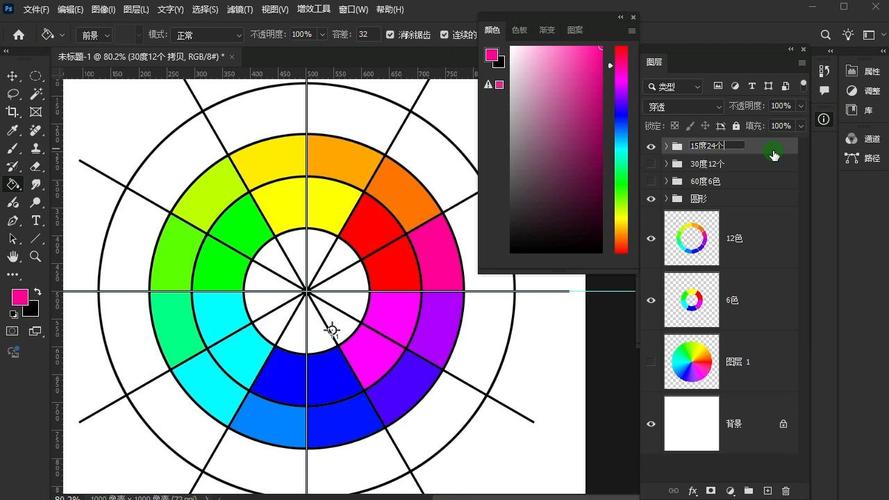Click the vertical hue slider in color panel
This screenshot has height=500, width=889.
[x=621, y=150]
